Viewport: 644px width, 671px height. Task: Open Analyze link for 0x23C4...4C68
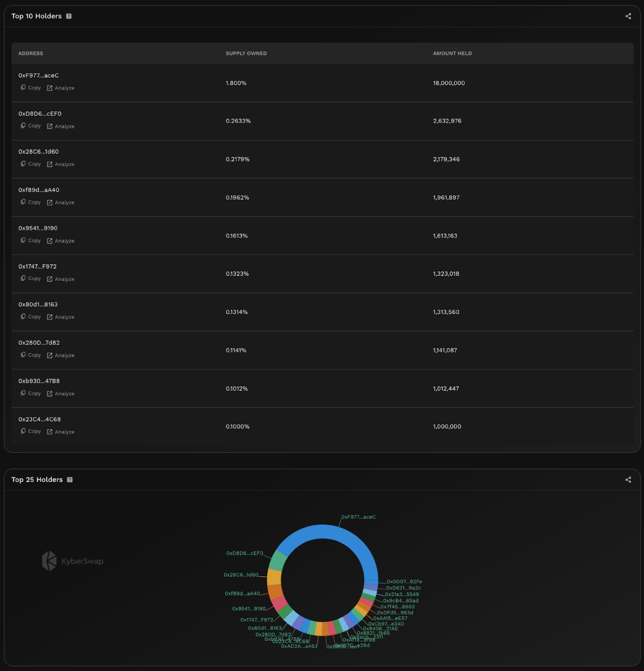tap(61, 432)
